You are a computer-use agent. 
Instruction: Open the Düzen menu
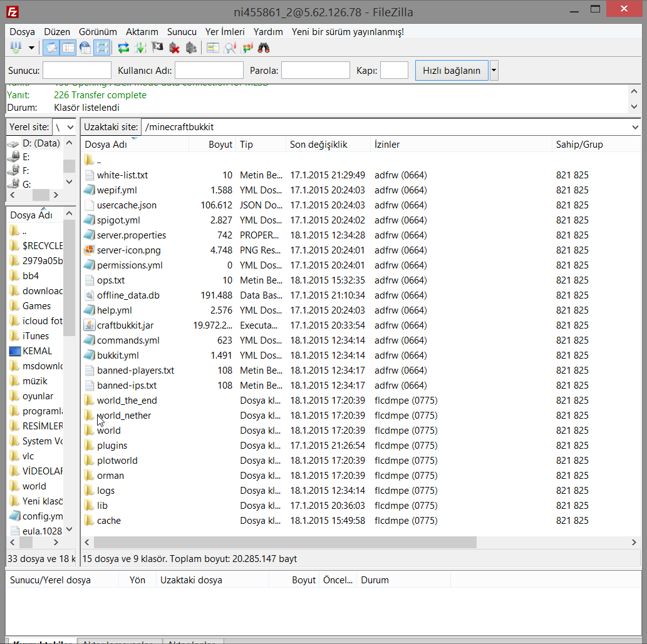[x=57, y=32]
